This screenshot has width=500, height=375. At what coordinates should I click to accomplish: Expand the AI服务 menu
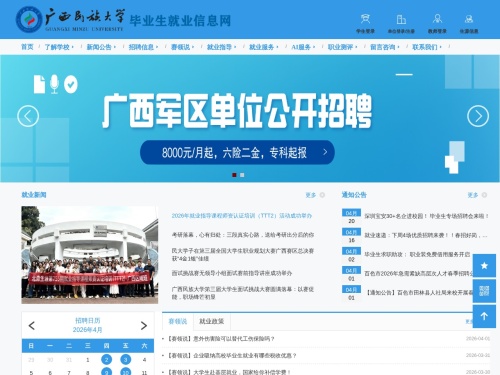[x=303, y=47]
